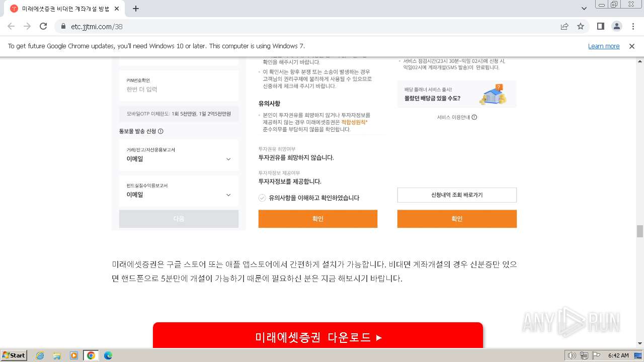This screenshot has height=362, width=644.
Task: Toggle Chrome side panel icon
Action: (x=600, y=26)
